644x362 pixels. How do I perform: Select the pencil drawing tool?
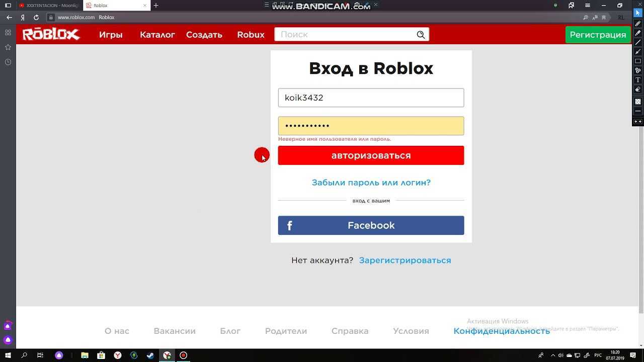637,24
